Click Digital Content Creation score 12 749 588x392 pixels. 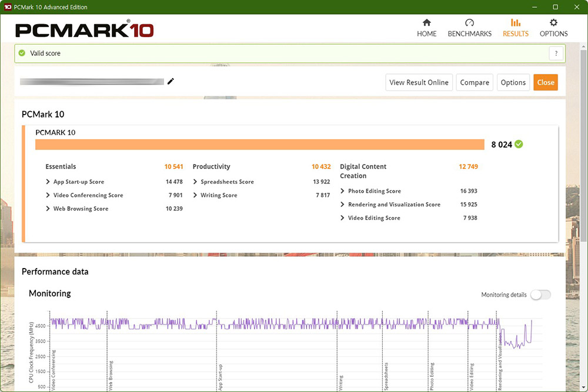(x=469, y=167)
